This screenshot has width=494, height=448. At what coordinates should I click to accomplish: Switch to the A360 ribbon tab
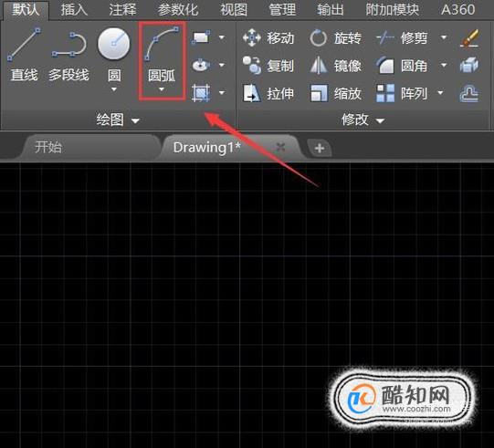pyautogui.click(x=458, y=9)
